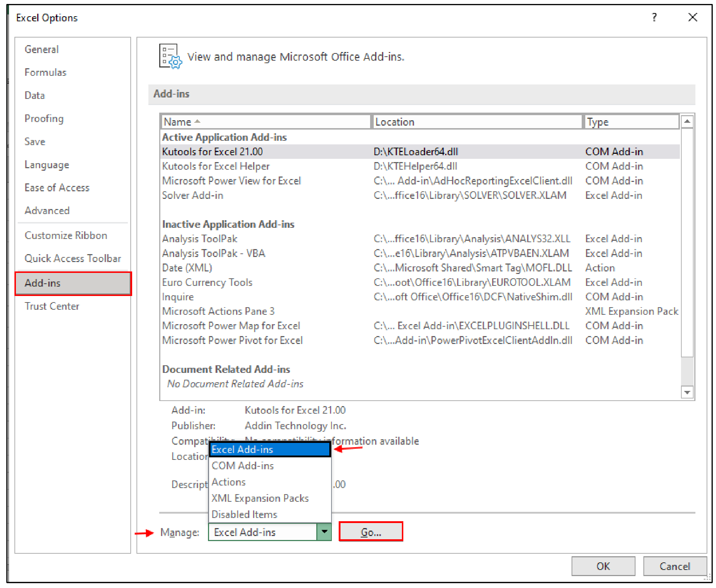The width and height of the screenshot is (716, 588).
Task: Click the Go... button
Action: [371, 532]
